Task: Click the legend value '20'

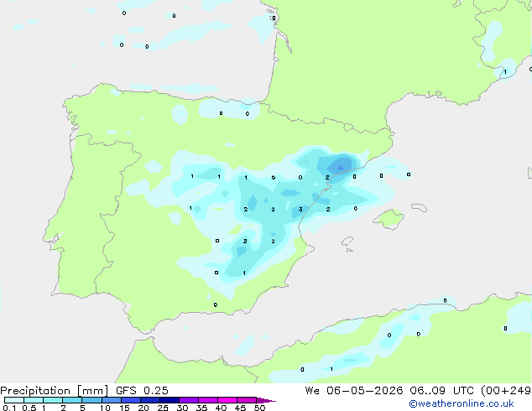Action: click(x=143, y=408)
